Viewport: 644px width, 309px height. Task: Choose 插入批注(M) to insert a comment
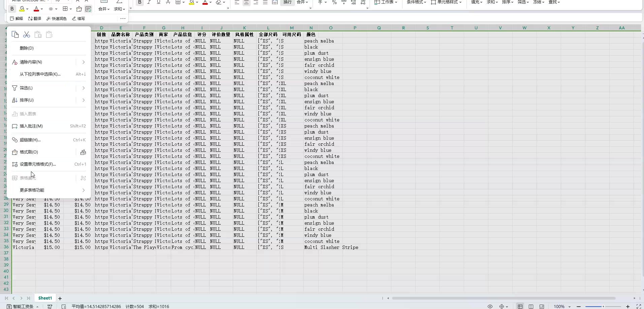pos(49,126)
